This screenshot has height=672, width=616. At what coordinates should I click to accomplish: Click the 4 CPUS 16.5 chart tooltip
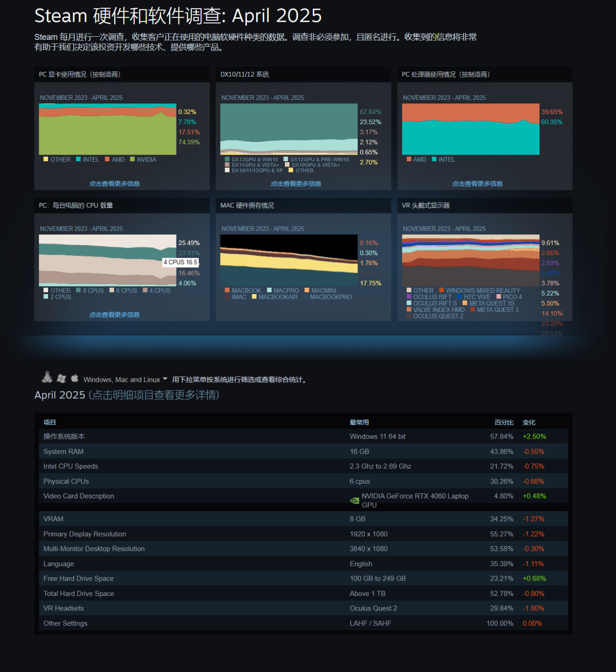180,262
